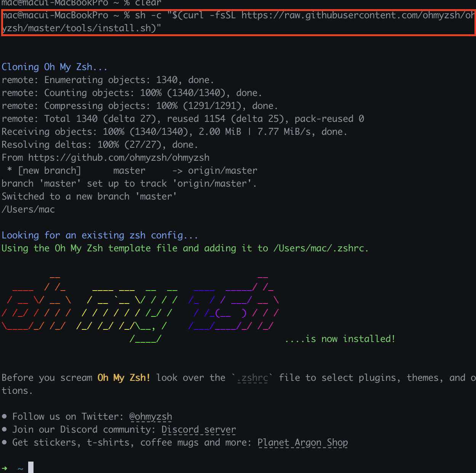Click the "Receiving objects: 100%" line

pos(174,132)
